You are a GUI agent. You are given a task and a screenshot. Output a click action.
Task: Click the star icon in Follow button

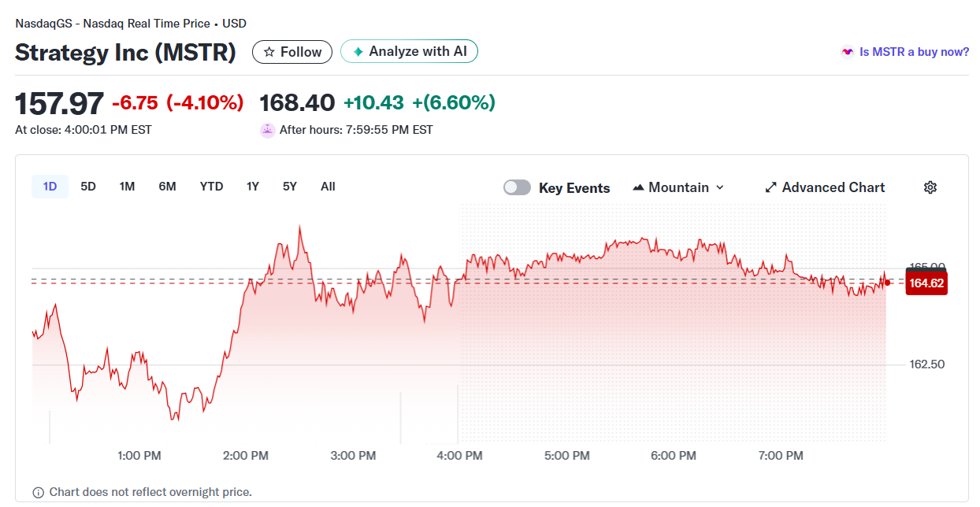click(269, 52)
